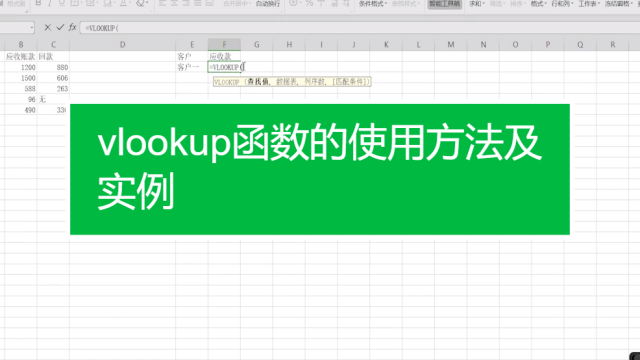The height and width of the screenshot is (360, 640).
Task: Open the 格式 dropdown in toolbar
Action: [538, 3]
